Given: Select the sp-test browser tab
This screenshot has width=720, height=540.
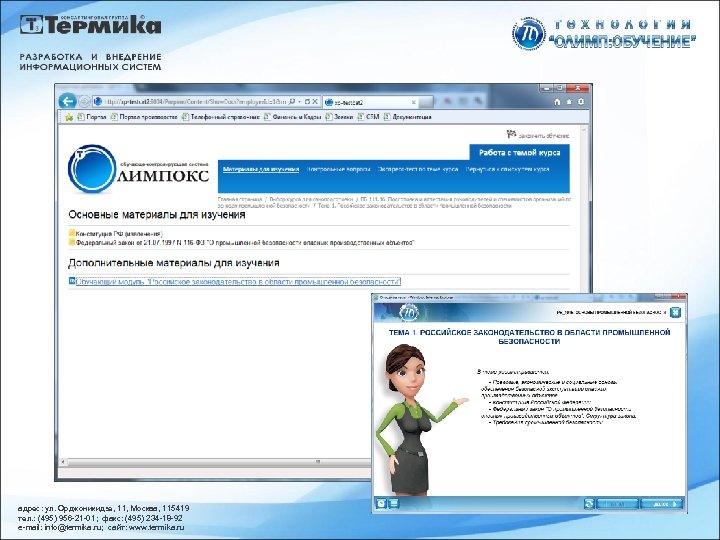Looking at the screenshot, I should point(371,102).
